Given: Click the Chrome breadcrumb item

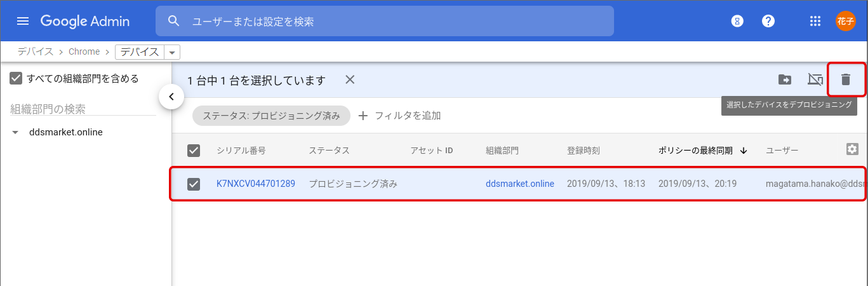Looking at the screenshot, I should (84, 51).
